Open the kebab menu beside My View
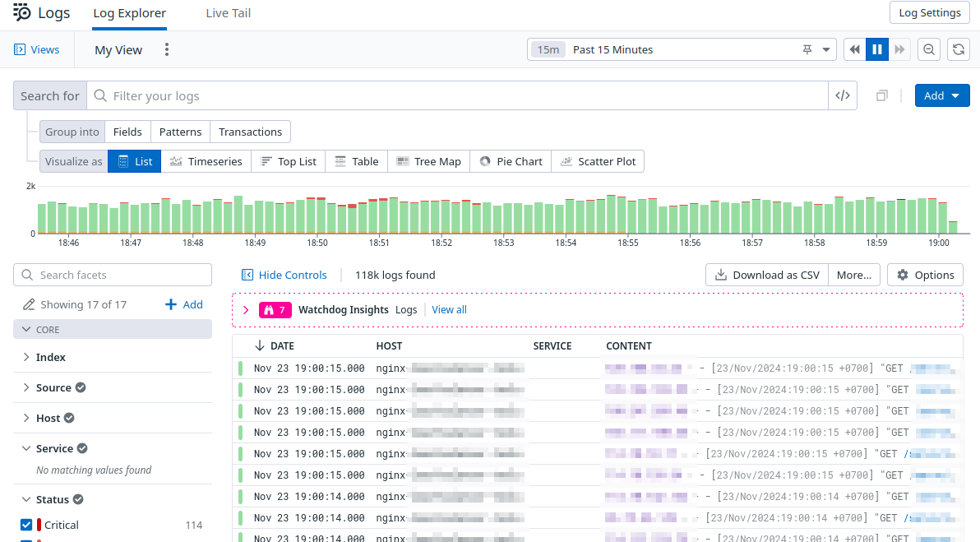 tap(166, 49)
